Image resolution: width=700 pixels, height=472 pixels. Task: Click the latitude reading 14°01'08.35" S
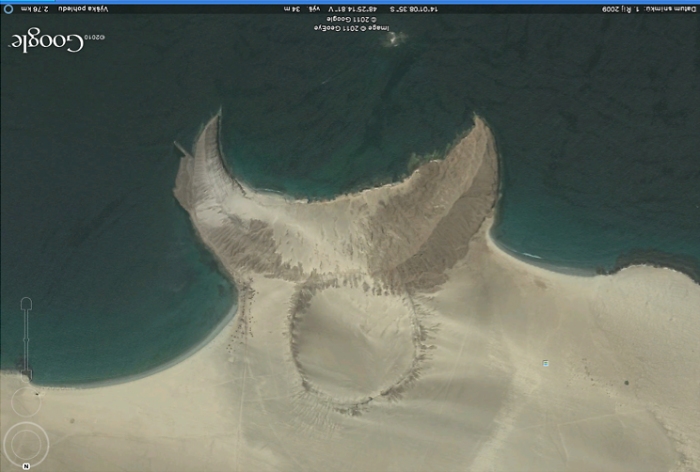point(414,9)
